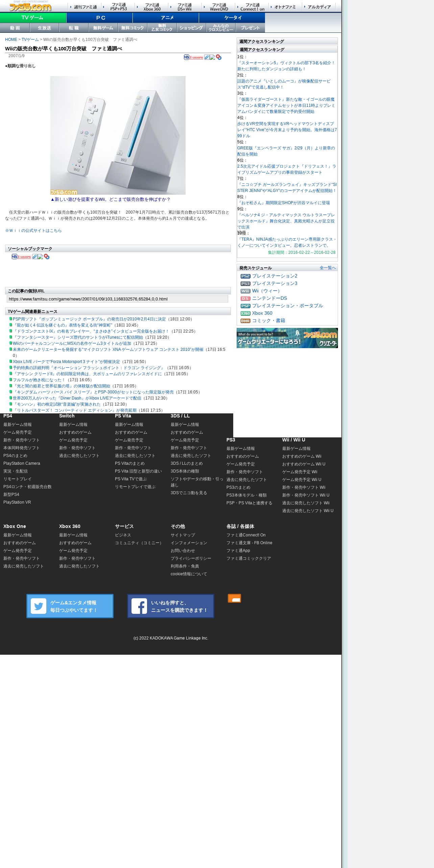Select 生放送 in the gray sub menu
The height and width of the screenshot is (868, 434).
point(44,28)
